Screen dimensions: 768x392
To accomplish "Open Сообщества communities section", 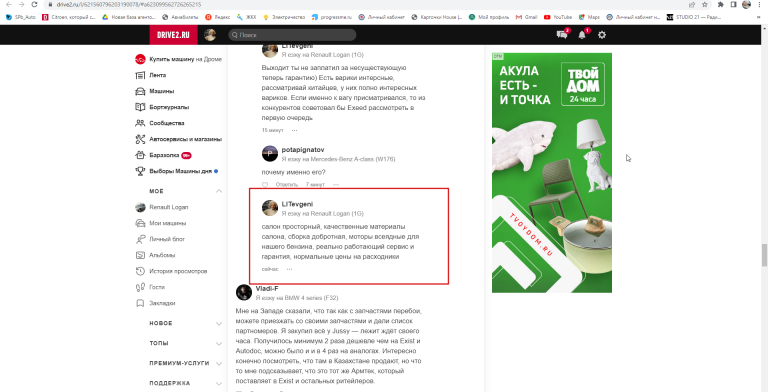I will [x=166, y=123].
